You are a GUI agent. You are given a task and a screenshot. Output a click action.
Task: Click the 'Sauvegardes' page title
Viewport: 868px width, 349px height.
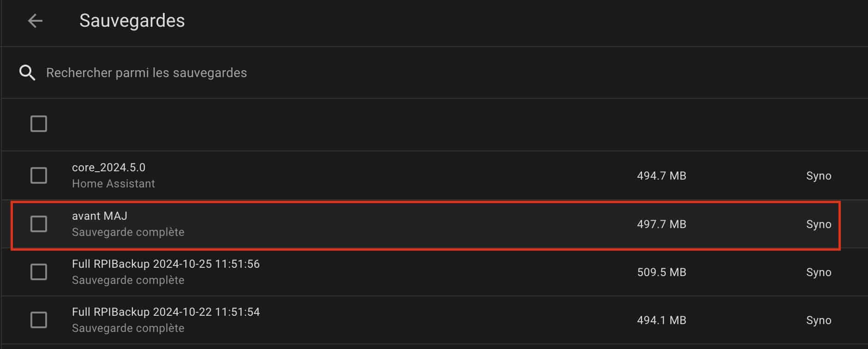pyautogui.click(x=132, y=21)
